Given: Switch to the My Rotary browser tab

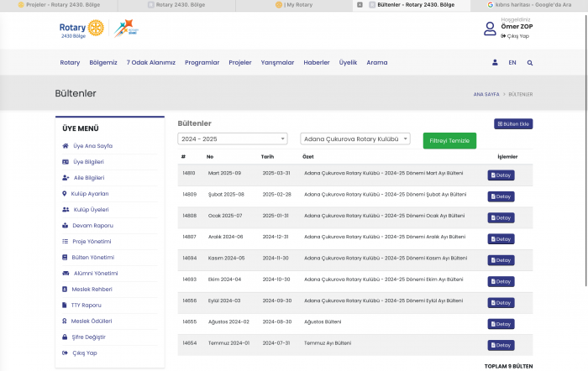Looking at the screenshot, I should point(294,5).
